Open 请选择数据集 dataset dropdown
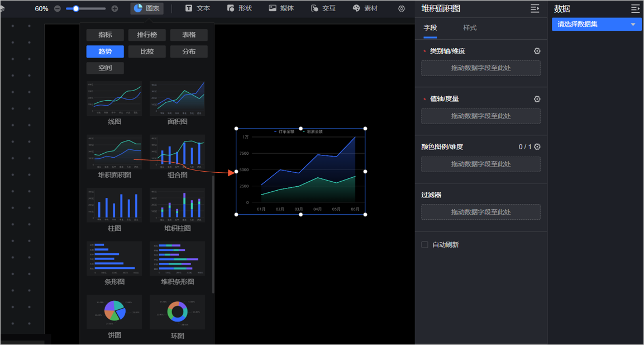The height and width of the screenshot is (345, 644). click(597, 24)
